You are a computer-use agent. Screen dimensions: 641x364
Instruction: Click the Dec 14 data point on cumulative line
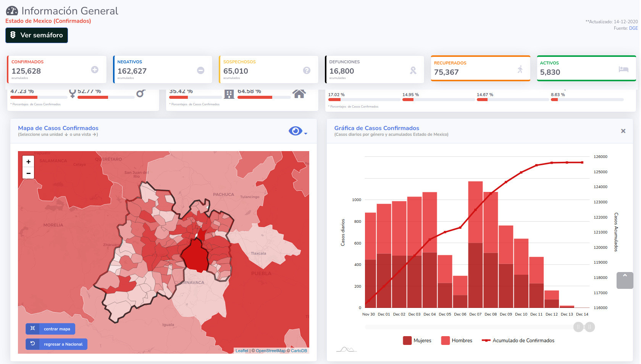click(x=582, y=163)
